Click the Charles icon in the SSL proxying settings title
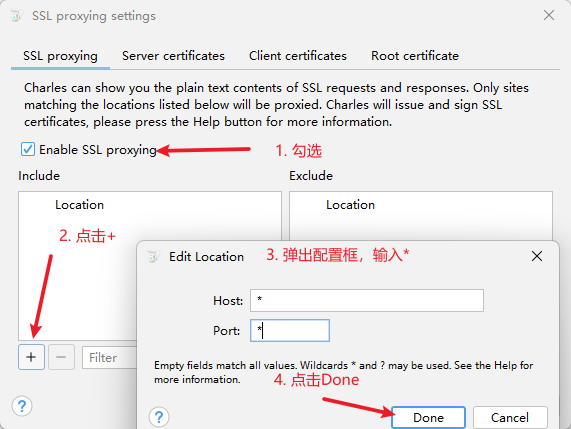Screen dimensions: 571x429 (x=16, y=15)
